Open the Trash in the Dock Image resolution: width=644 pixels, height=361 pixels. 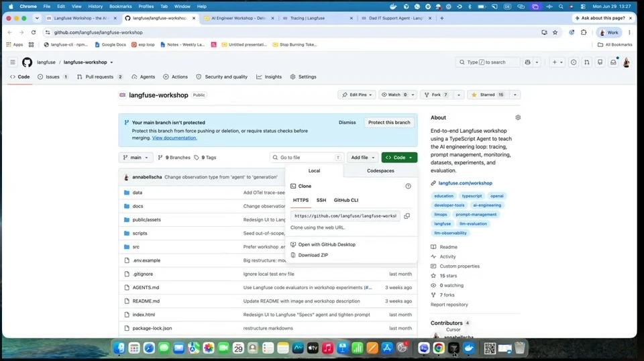coord(519,348)
